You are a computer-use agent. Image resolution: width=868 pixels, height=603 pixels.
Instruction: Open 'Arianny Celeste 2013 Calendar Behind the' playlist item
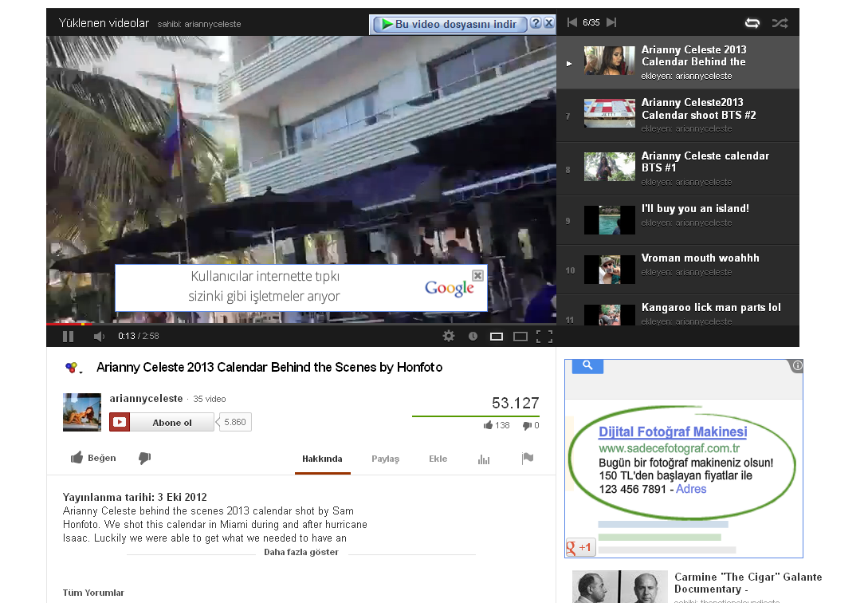coord(678,62)
